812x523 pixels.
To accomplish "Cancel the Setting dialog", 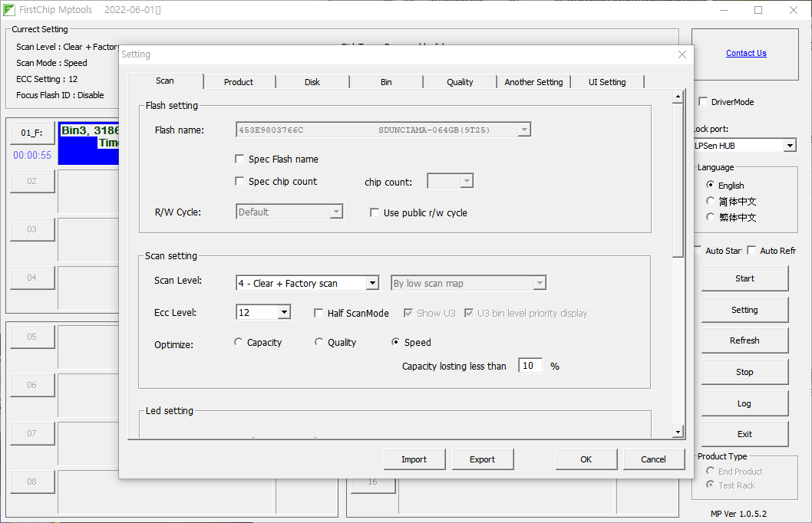I will click(654, 459).
